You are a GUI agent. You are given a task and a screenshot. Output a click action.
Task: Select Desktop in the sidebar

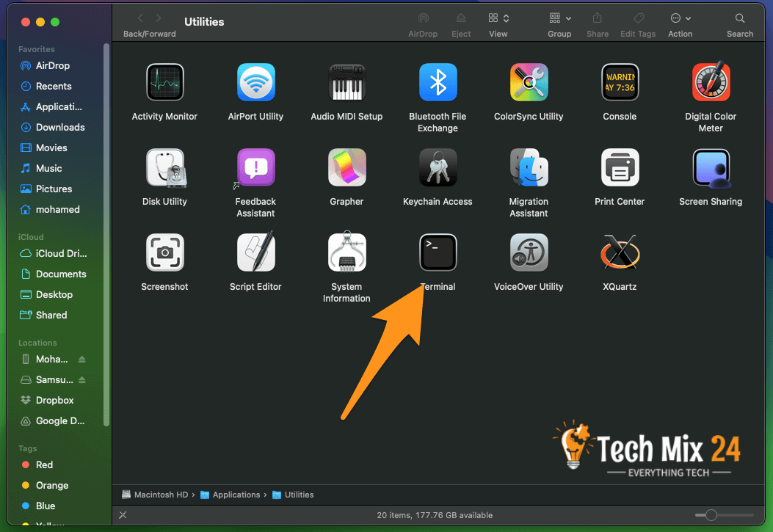pyautogui.click(x=54, y=294)
